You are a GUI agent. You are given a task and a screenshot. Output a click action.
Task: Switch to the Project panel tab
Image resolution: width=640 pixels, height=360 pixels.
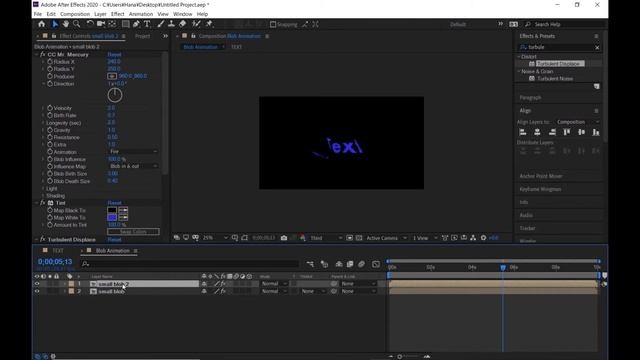tap(142, 36)
